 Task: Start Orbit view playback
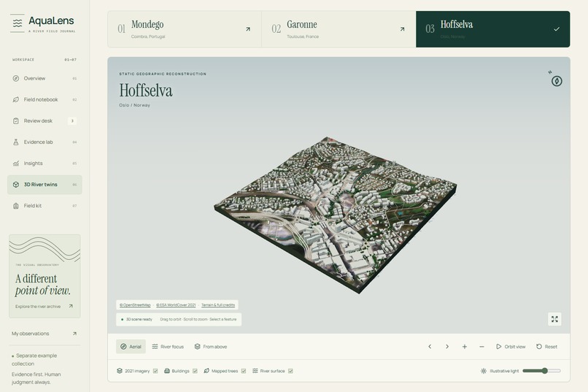(511, 347)
